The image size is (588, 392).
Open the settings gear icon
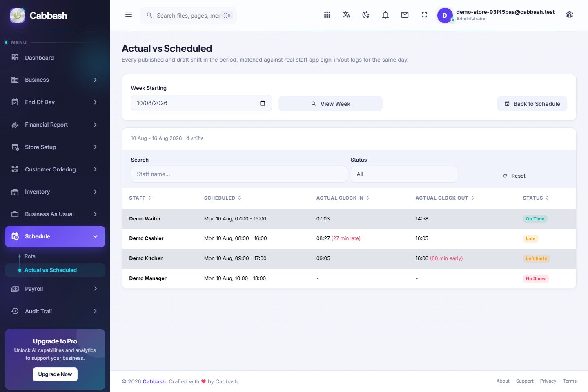[x=570, y=15]
